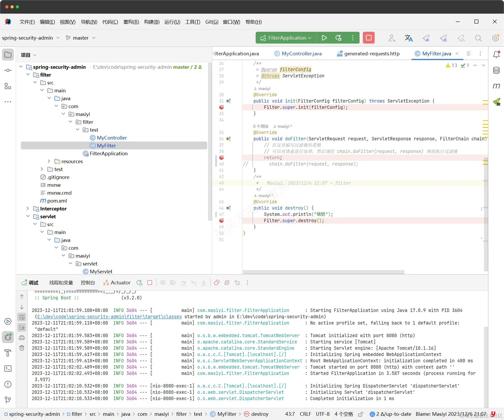This screenshot has width=504, height=420.
Task: Open the JRebel rocket panel icon
Action: (496, 102)
